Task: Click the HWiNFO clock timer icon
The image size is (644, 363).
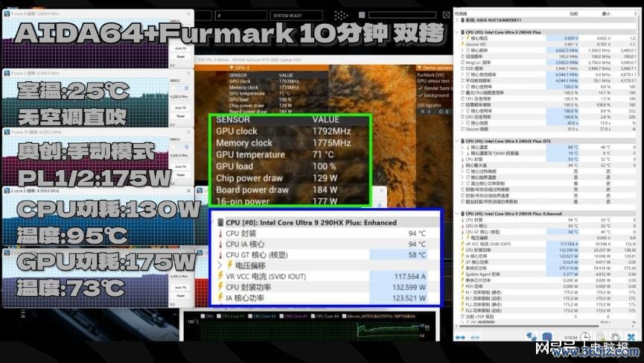Action: (x=585, y=337)
